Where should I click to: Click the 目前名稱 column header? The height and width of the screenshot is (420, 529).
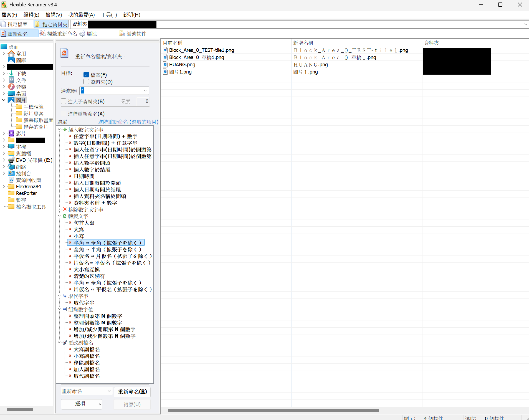point(226,43)
